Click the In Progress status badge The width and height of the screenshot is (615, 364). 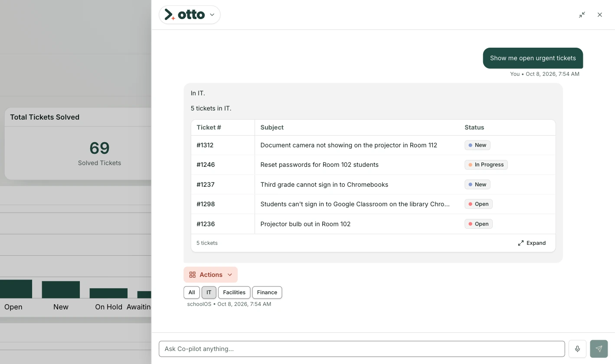(486, 165)
